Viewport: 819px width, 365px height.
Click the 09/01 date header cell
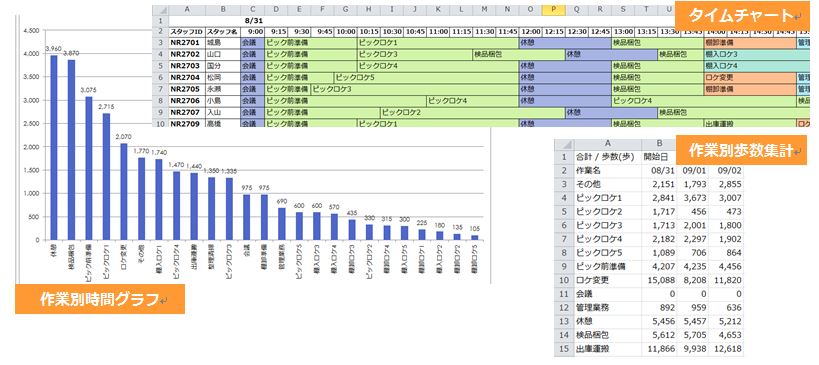[x=694, y=171]
